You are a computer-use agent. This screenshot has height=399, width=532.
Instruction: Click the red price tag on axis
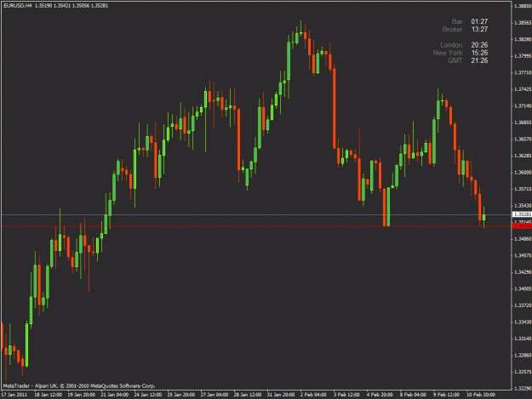(x=522, y=226)
